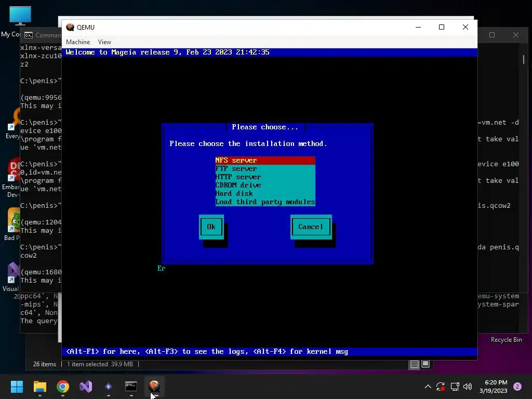Select the Embarcadero Dev-C++ desktop shortcut
Screen dimensions: 532x399
click(x=12, y=178)
